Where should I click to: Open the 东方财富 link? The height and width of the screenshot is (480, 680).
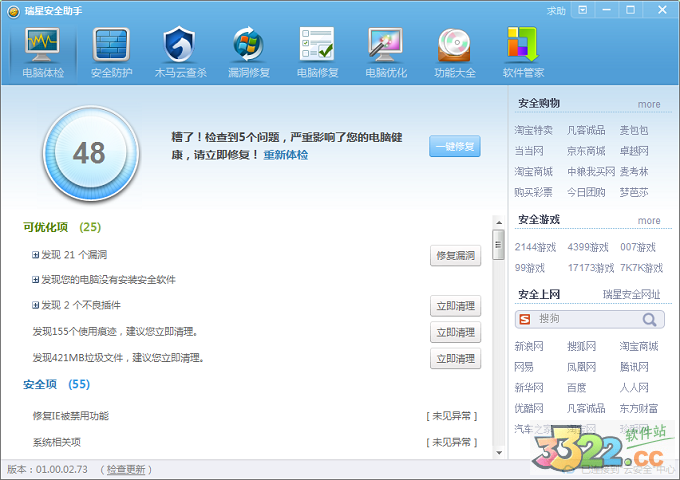coord(638,408)
